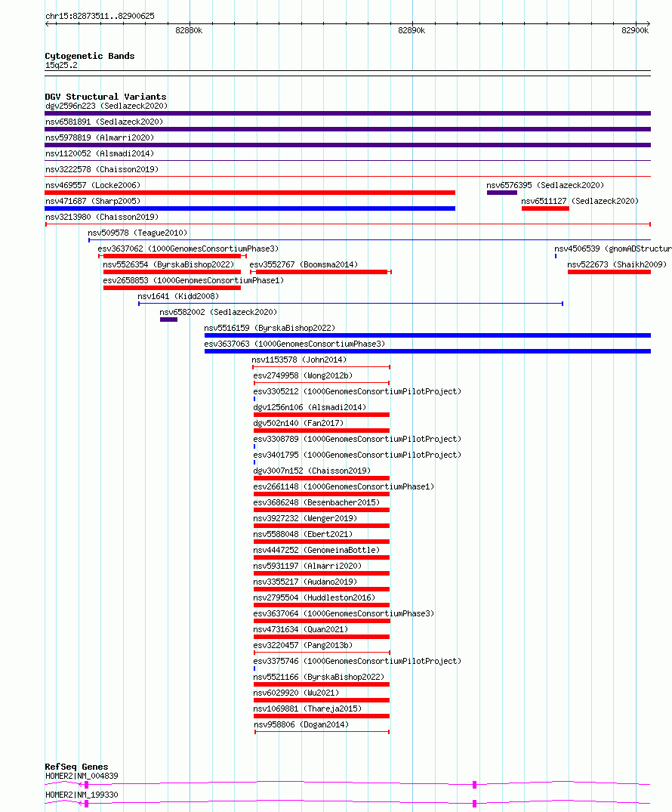Select esv3686248 (Besenbacher2015)
This screenshot has width=672, height=812.
[316, 503]
